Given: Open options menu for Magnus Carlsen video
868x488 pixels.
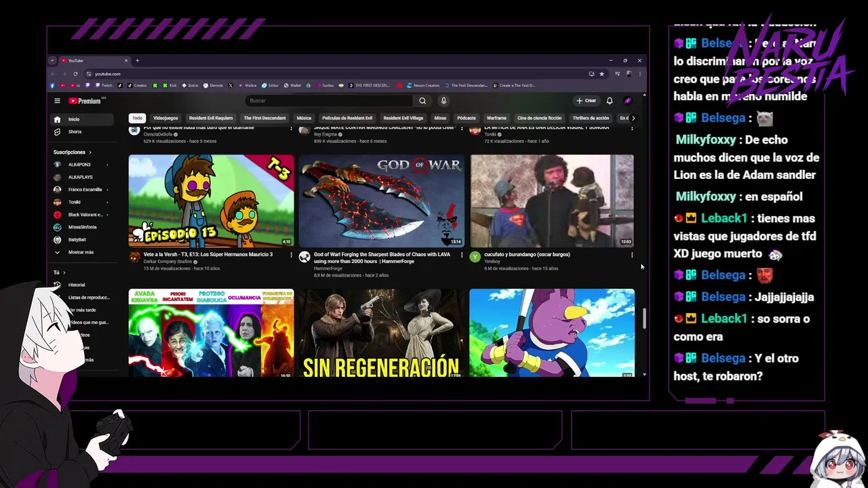Looking at the screenshot, I should tap(462, 128).
